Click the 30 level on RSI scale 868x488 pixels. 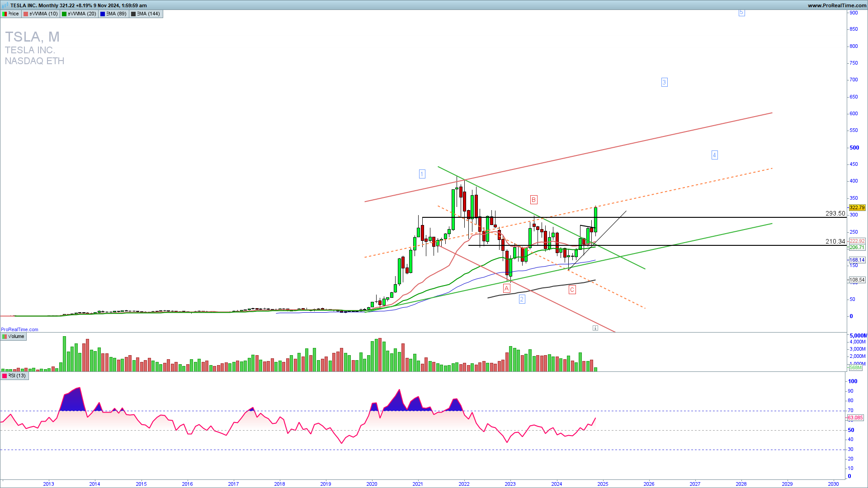point(850,449)
